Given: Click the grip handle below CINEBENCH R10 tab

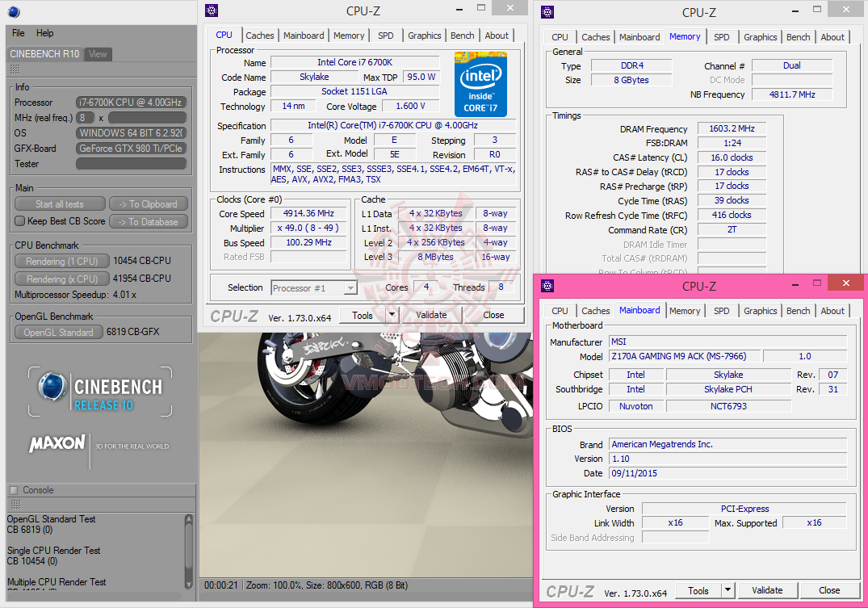Looking at the screenshot, I should coord(15,69).
